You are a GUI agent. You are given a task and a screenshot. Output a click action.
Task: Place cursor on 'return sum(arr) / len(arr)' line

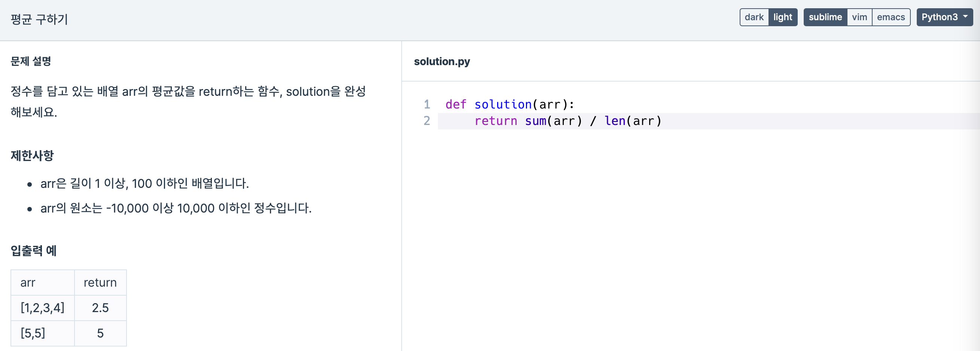[x=568, y=121]
